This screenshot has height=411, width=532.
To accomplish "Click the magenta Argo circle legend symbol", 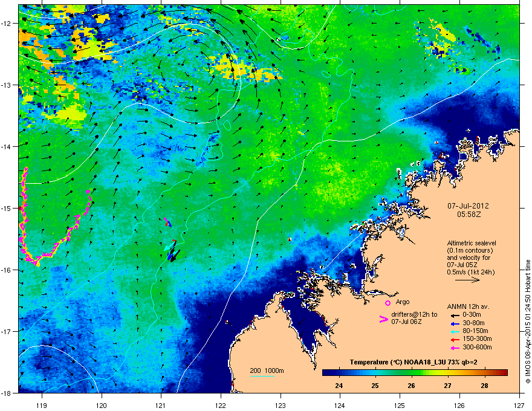I will pyautogui.click(x=388, y=303).
